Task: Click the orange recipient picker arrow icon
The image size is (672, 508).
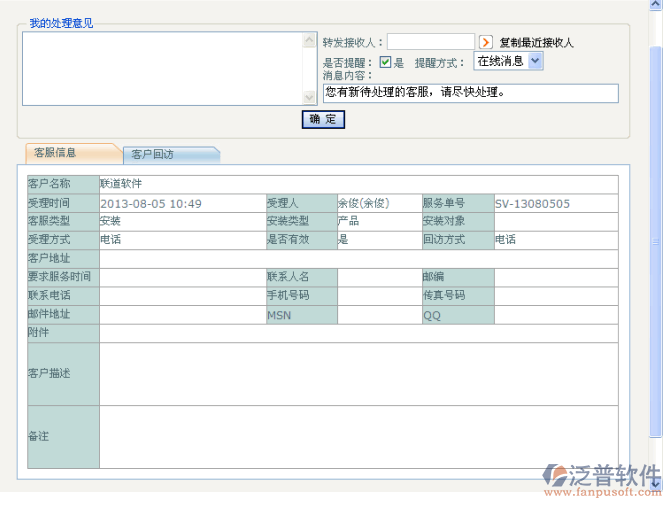Action: pos(486,42)
